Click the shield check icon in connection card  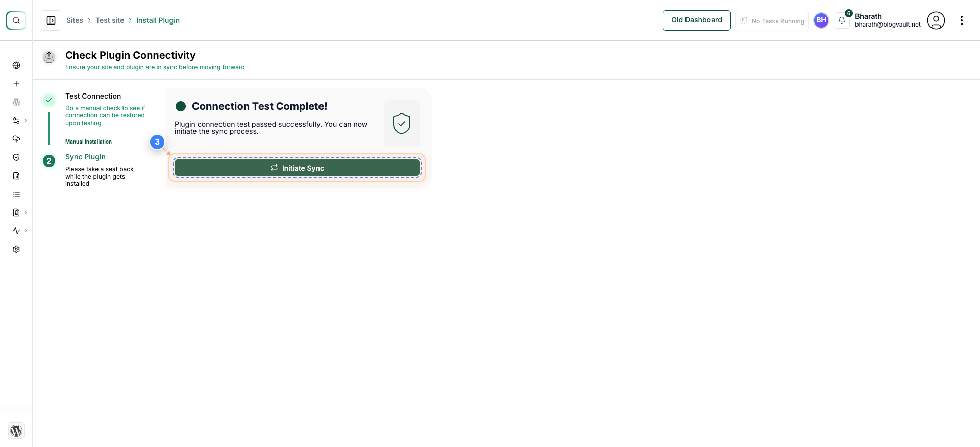[402, 124]
